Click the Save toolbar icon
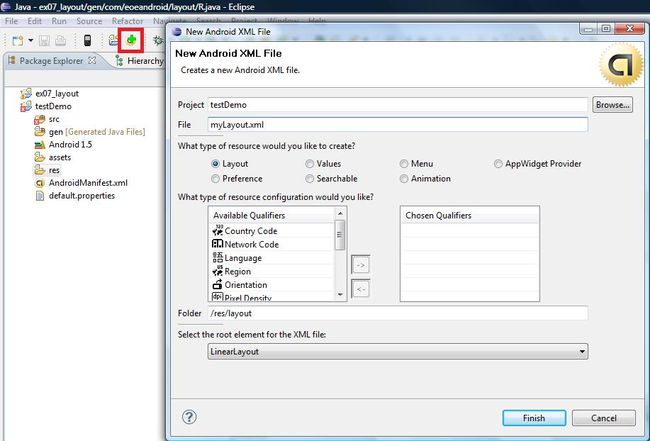Image resolution: width=650 pixels, height=441 pixels. (x=44, y=41)
